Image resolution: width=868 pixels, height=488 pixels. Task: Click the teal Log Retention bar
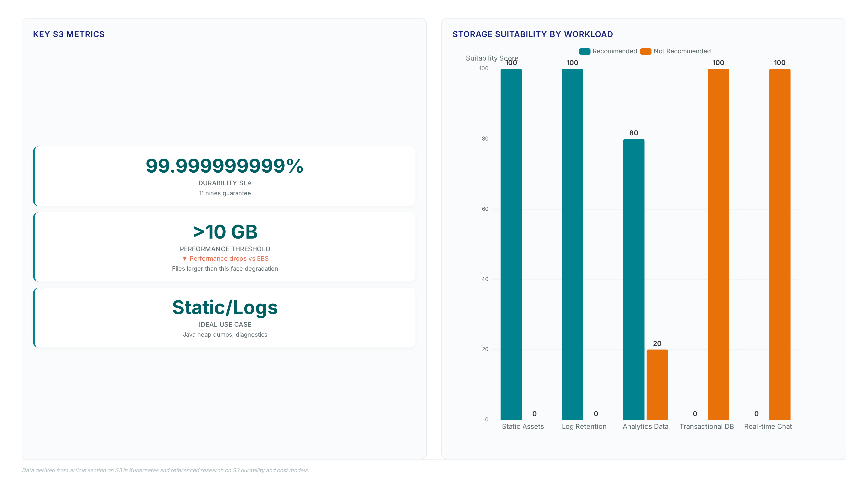(x=573, y=244)
